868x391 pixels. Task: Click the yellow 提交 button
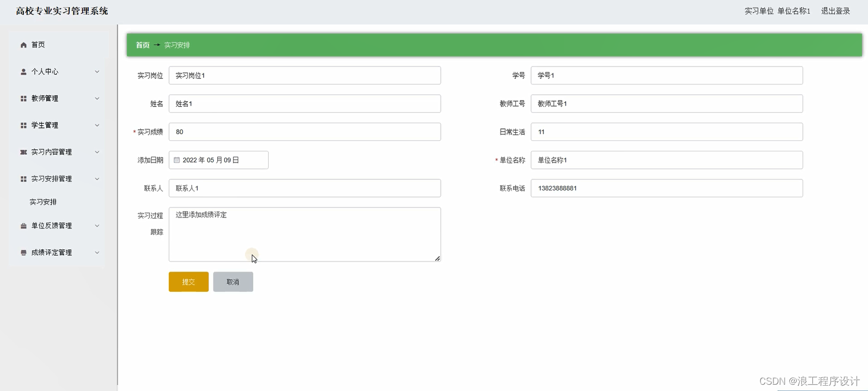[x=188, y=282]
